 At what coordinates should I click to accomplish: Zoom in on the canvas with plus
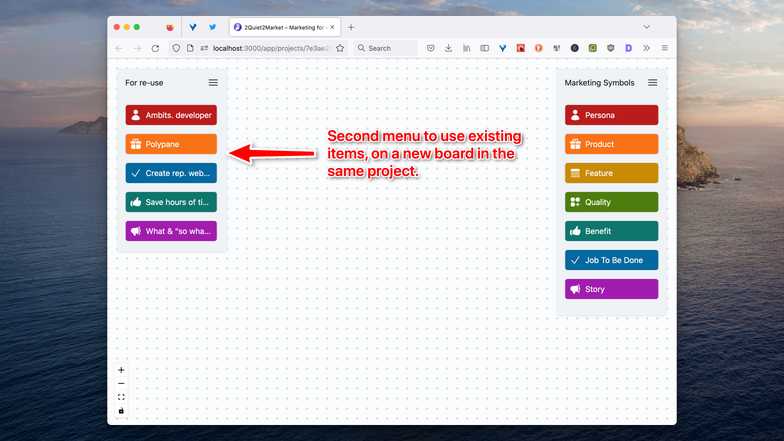click(121, 370)
